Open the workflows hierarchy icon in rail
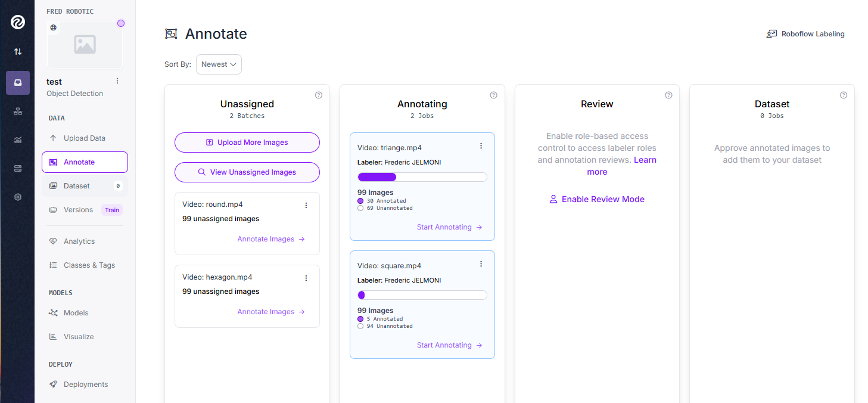868x403 pixels. [17, 111]
